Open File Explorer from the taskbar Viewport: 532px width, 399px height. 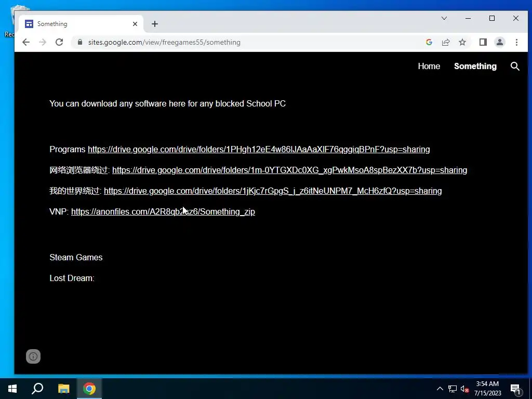coord(63,389)
